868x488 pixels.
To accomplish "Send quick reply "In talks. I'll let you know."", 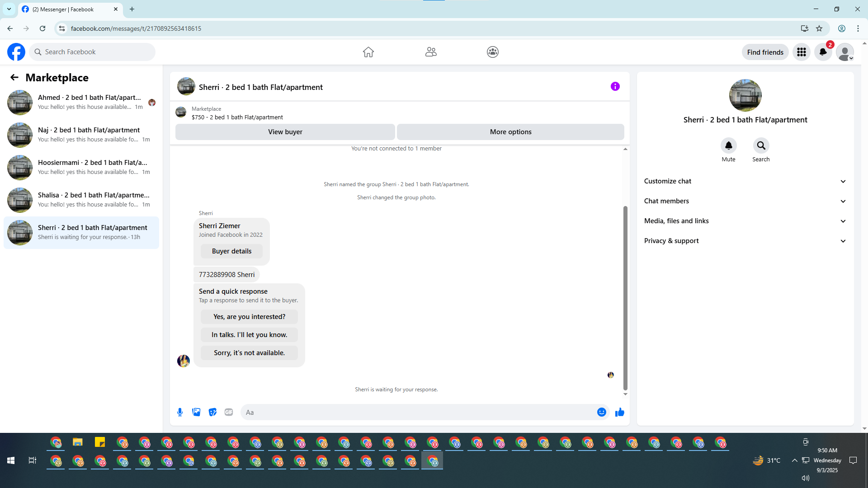I will pyautogui.click(x=250, y=335).
